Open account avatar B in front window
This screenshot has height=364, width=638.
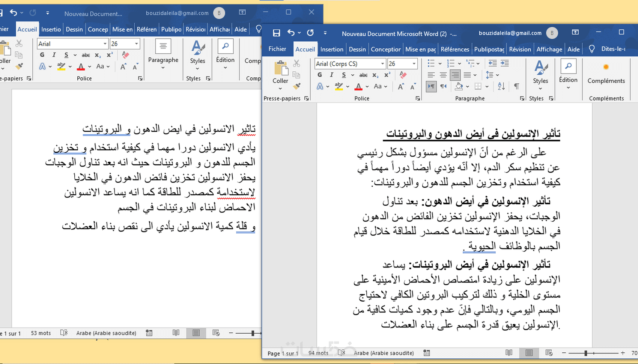tap(552, 33)
